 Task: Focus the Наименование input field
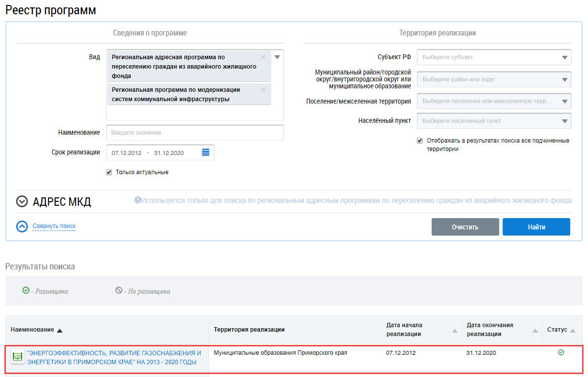(195, 133)
